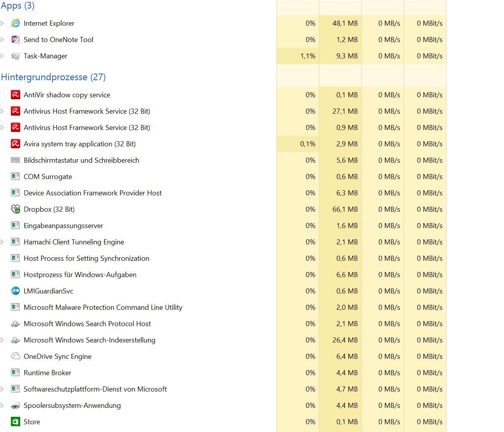Click the Softwareschutzplattform-Dienst icon

16,389
